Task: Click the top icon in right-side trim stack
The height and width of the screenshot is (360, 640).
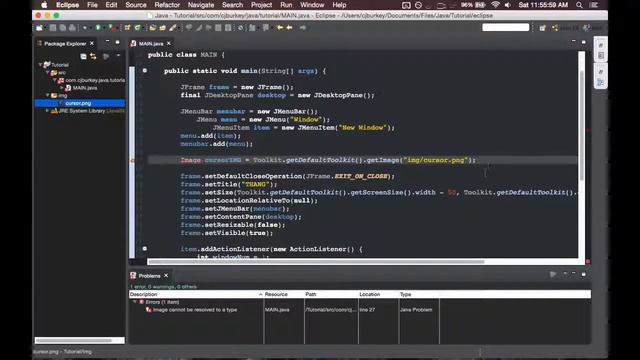Action: coord(601,45)
